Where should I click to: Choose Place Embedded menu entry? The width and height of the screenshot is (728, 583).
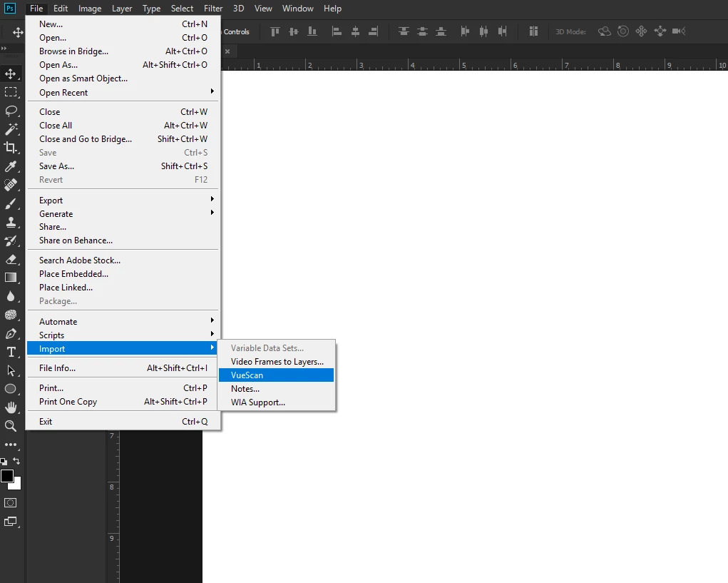click(123, 273)
